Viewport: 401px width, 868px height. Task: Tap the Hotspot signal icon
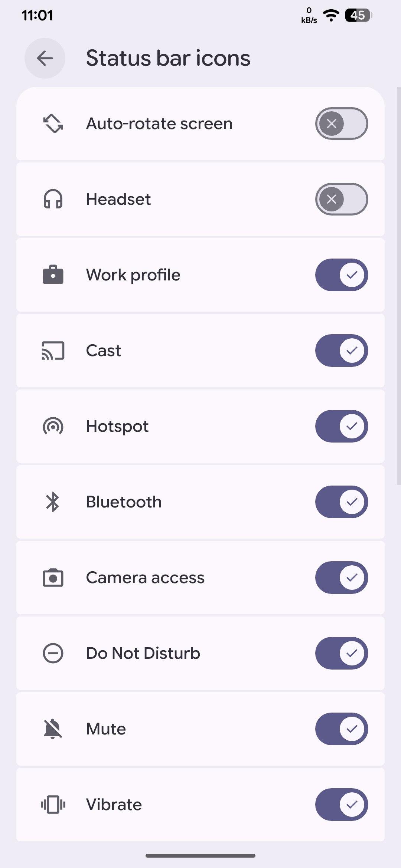coord(53,426)
